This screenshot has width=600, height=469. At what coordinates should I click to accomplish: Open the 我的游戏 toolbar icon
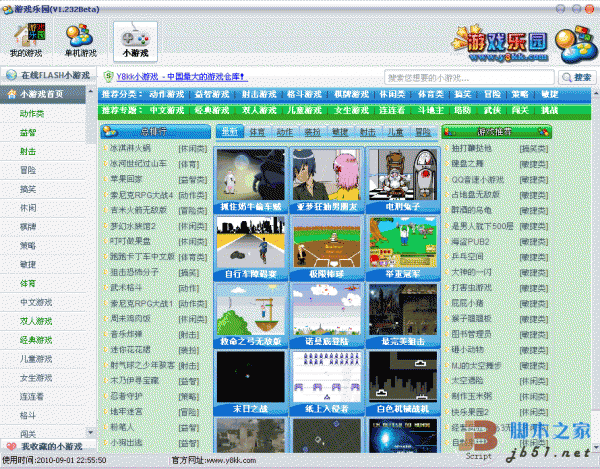(28, 40)
